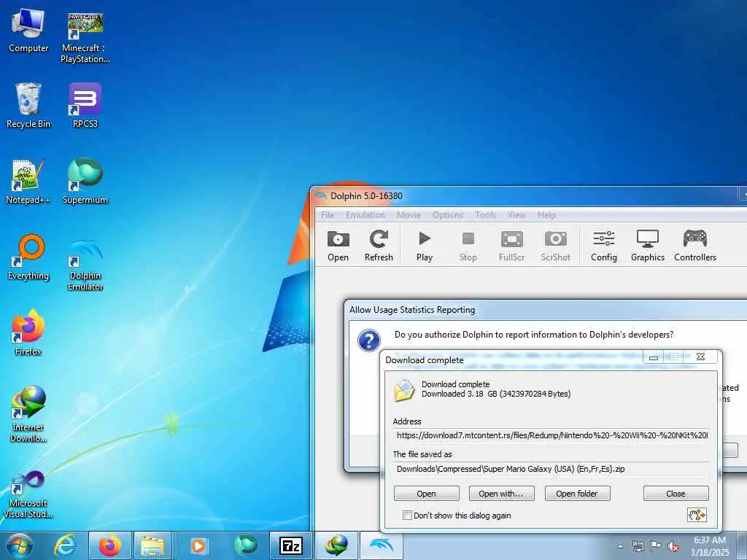Open the Movie menu in Dolphin

pyautogui.click(x=409, y=215)
